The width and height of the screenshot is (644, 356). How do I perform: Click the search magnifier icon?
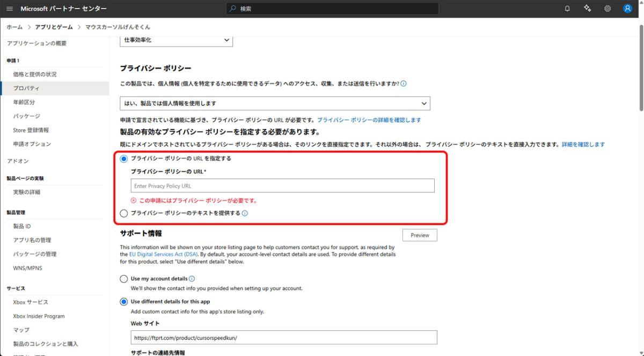[232, 9]
